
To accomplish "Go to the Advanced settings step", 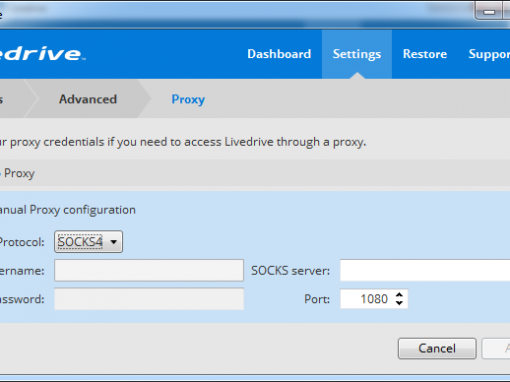I will click(88, 99).
